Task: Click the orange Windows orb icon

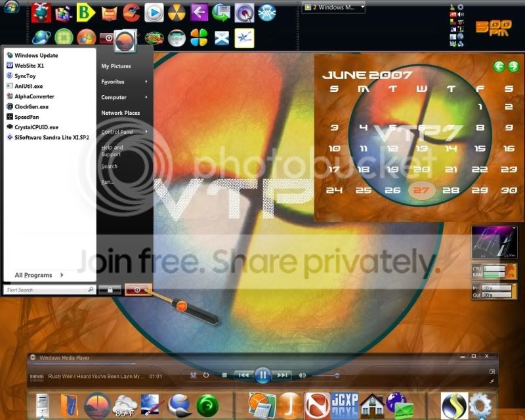Action: (87, 37)
